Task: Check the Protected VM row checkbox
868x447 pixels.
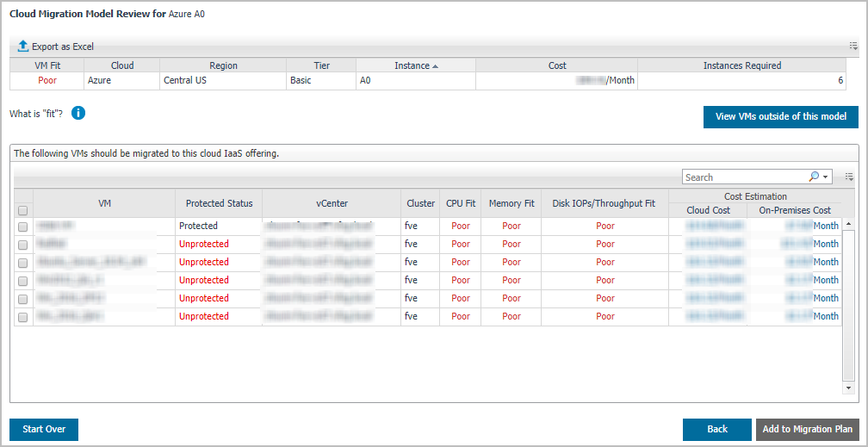Action: (x=23, y=227)
